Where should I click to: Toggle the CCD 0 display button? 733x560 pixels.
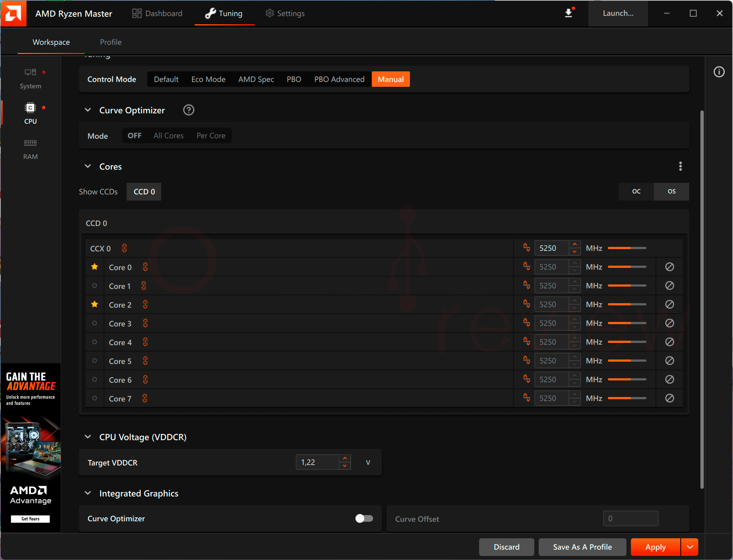tap(144, 192)
